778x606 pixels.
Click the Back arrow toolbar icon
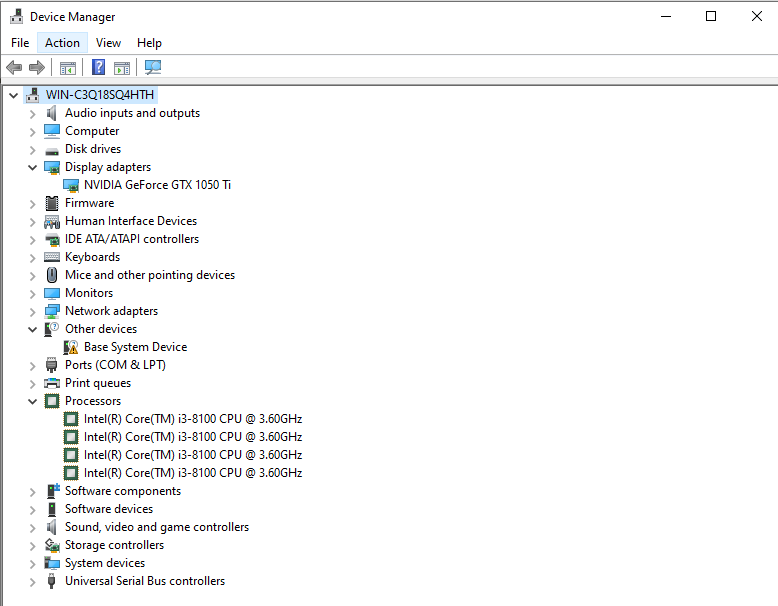pyautogui.click(x=14, y=67)
